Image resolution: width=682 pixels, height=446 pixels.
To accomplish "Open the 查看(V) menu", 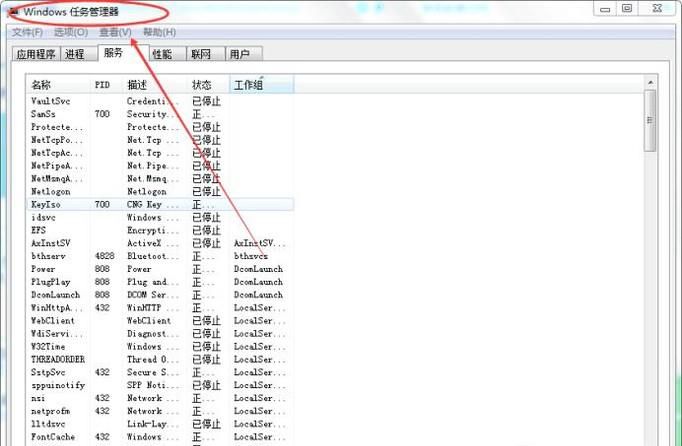I will click(115, 32).
